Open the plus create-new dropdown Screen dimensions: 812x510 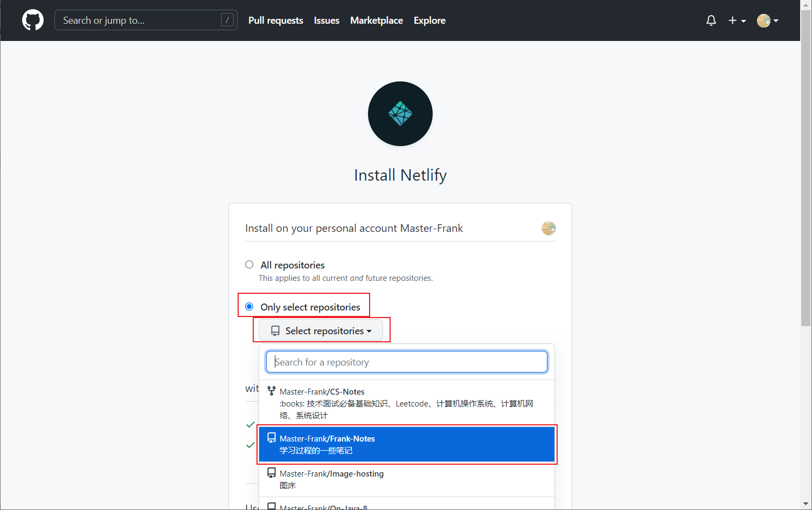tap(737, 20)
